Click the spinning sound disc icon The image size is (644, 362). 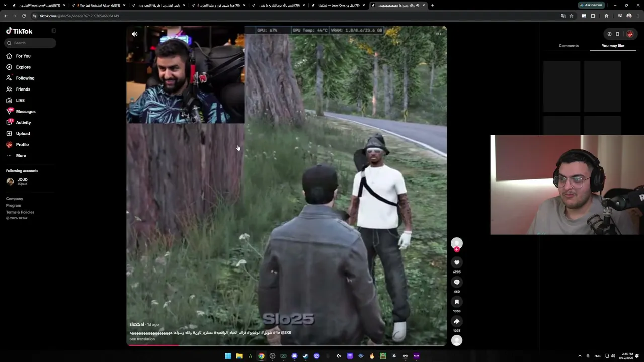click(457, 340)
